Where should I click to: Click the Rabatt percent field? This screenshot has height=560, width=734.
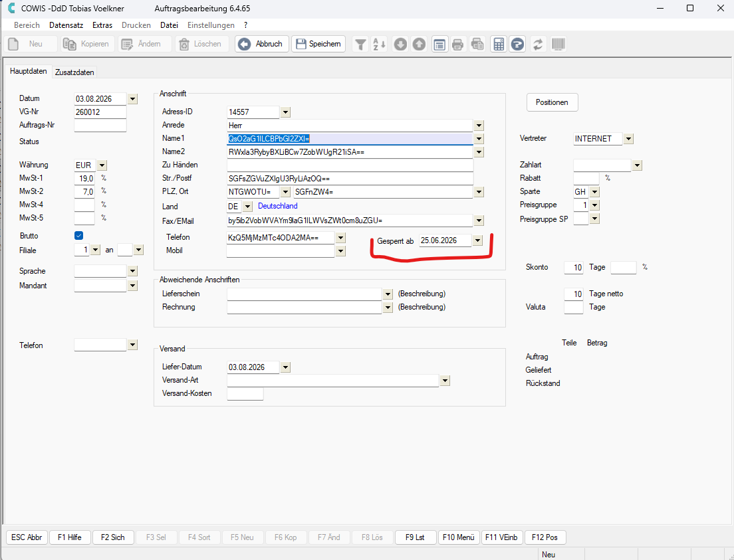[586, 178]
